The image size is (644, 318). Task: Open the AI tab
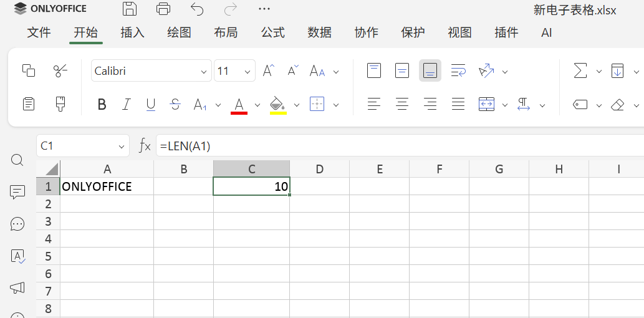point(546,32)
